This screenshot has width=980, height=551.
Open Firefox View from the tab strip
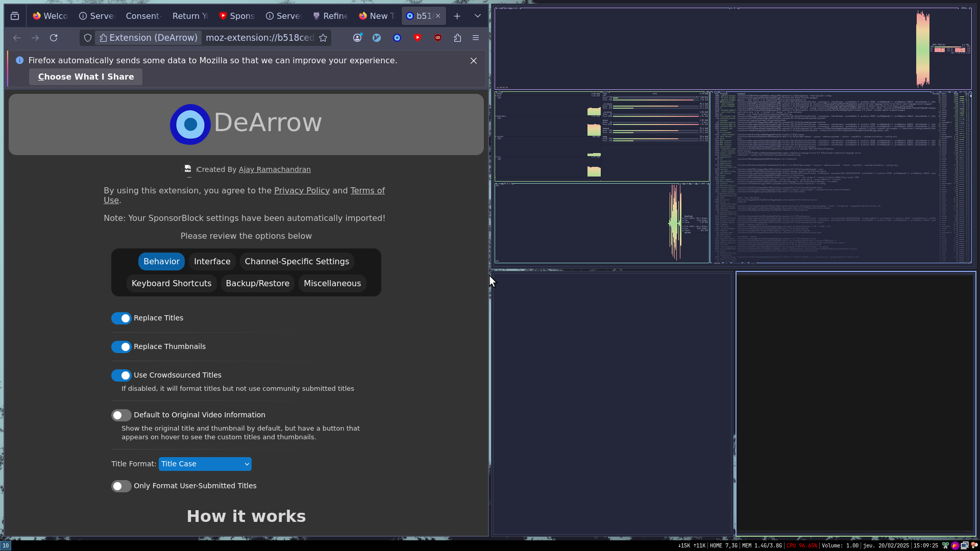15,16
